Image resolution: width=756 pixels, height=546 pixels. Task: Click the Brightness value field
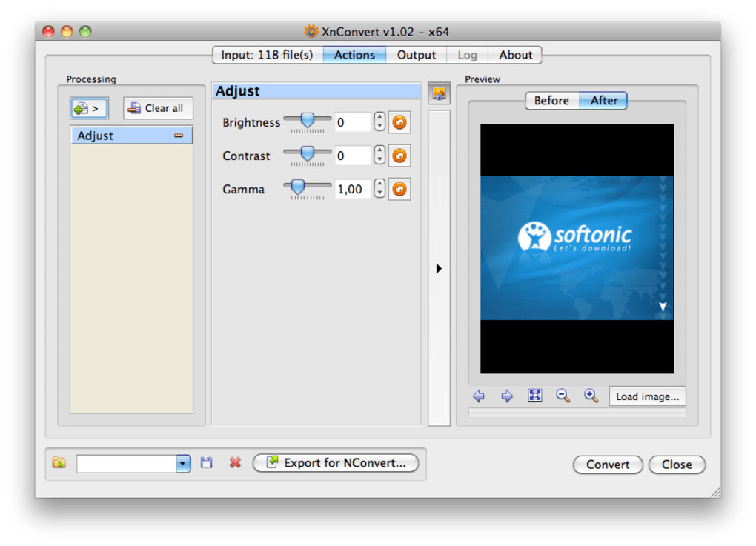pyautogui.click(x=353, y=122)
